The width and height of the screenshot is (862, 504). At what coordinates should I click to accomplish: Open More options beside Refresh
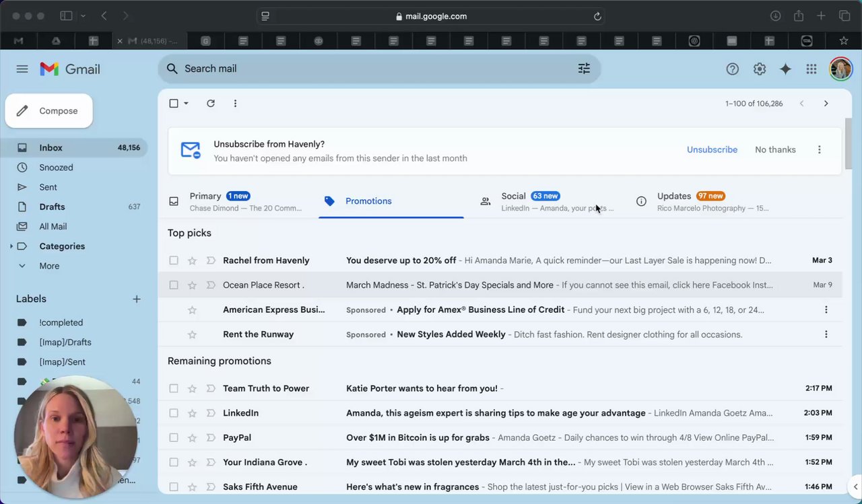click(x=235, y=104)
